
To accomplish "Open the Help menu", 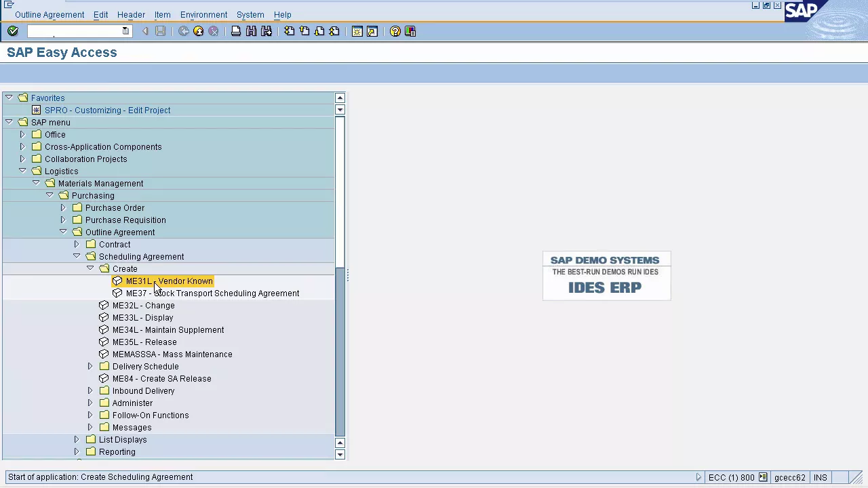I will pyautogui.click(x=282, y=14).
